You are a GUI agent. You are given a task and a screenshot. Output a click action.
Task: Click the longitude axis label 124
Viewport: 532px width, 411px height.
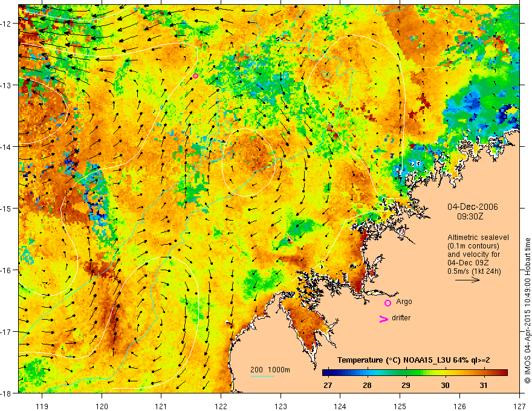click(x=340, y=406)
